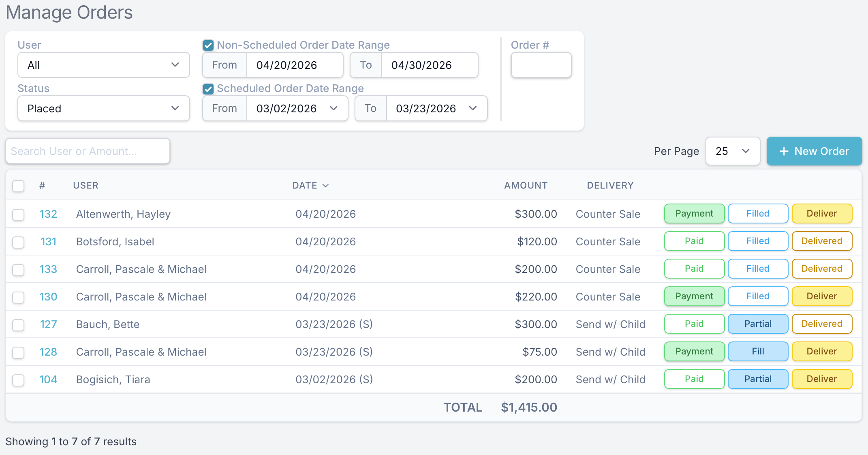Click Deliver button for order 132
The width and height of the screenshot is (868, 455).
click(822, 214)
